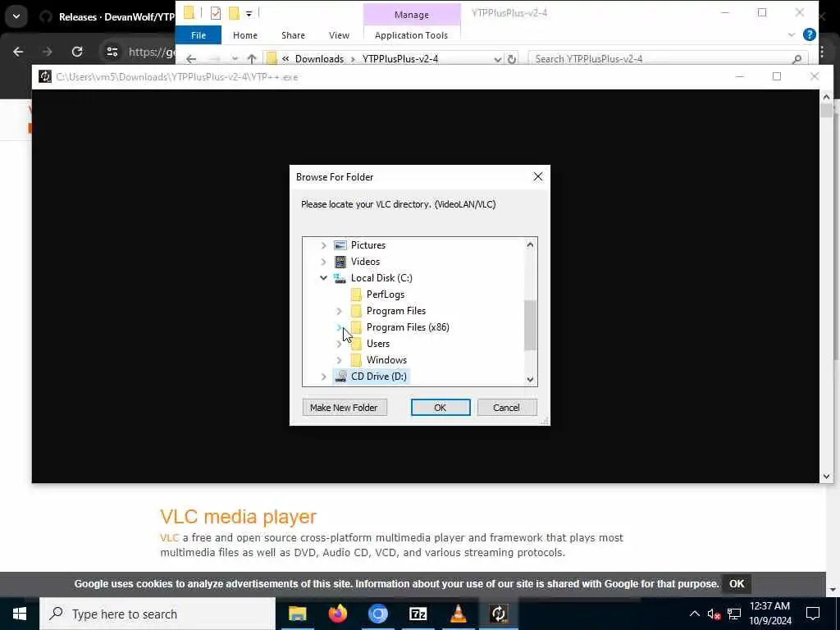Image resolution: width=840 pixels, height=630 pixels.
Task: Click the taskbar search box
Action: [x=157, y=614]
